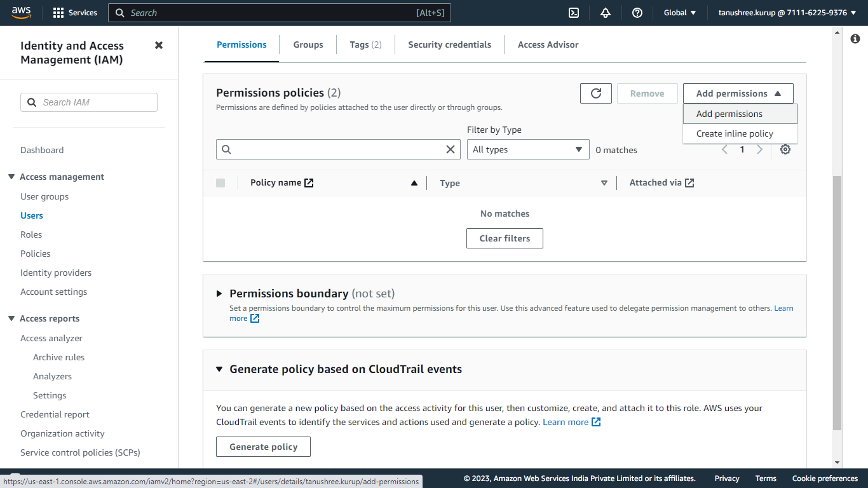
Task: Switch to the Access Advisor tab
Action: [x=548, y=44]
